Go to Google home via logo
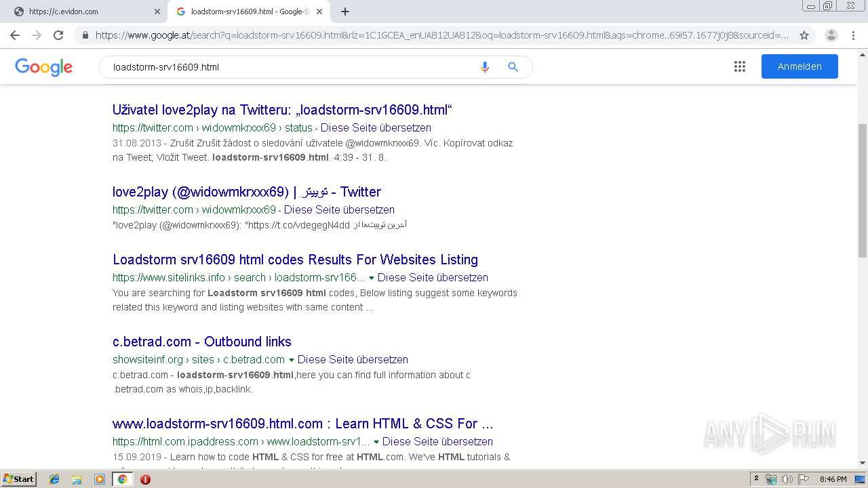This screenshot has width=868, height=488. 44,67
